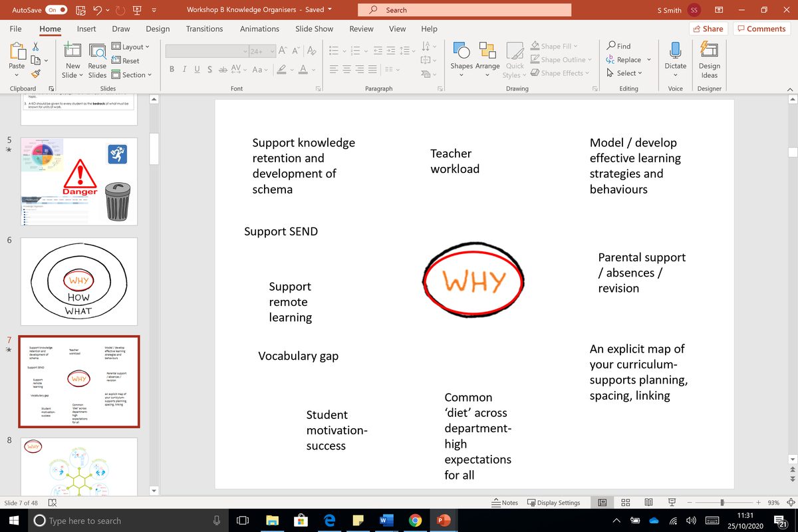Switch to Reading View icon
This screenshot has height=532, width=798.
point(649,503)
